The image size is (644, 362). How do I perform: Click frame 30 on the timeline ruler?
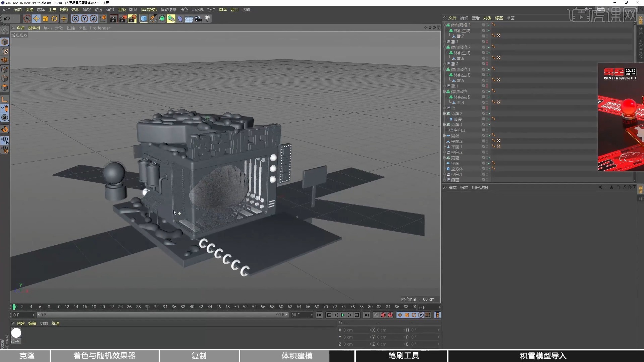click(x=147, y=307)
